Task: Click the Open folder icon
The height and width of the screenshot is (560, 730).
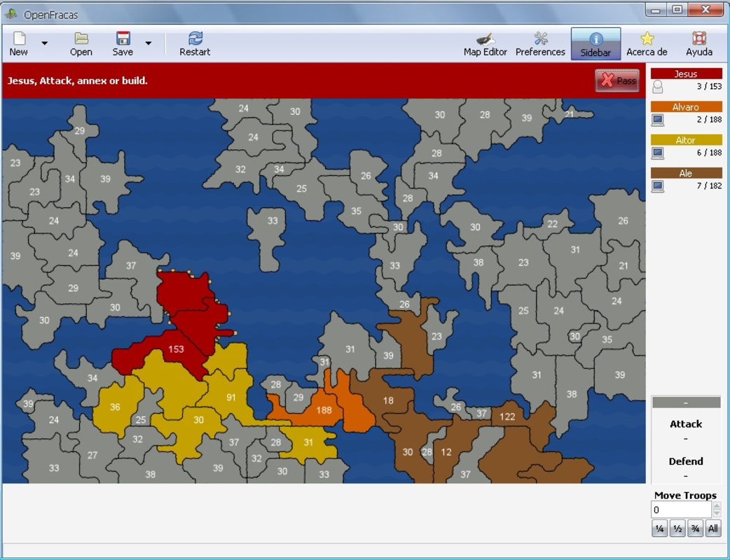Action: point(81,38)
